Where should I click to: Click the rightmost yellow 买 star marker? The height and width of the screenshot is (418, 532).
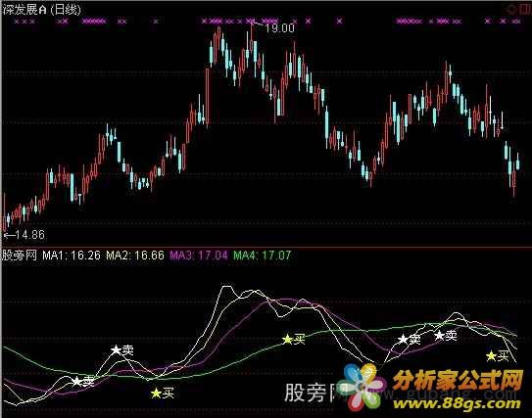point(491,356)
